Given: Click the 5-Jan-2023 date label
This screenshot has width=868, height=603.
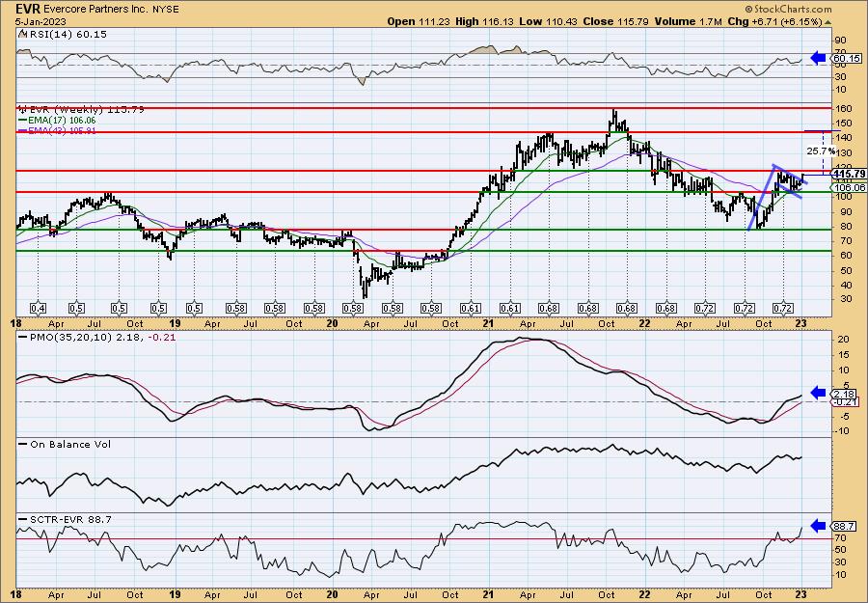Looking at the screenshot, I should pyautogui.click(x=41, y=21).
